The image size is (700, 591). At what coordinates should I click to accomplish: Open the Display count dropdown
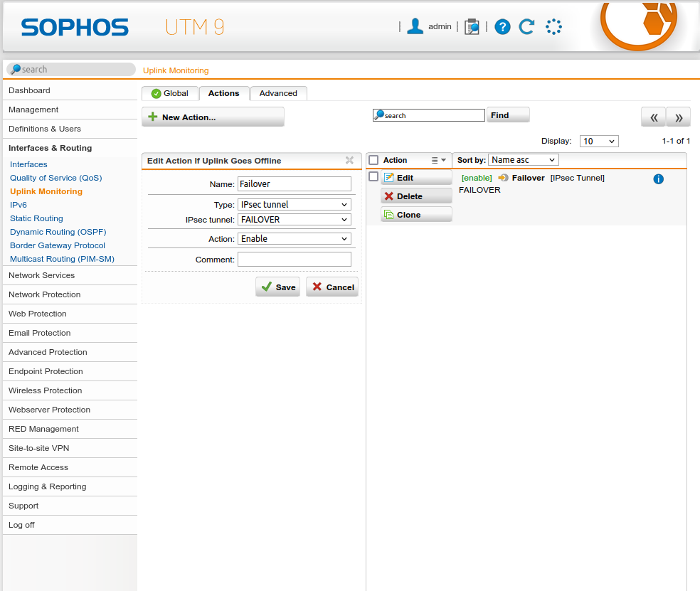(598, 142)
